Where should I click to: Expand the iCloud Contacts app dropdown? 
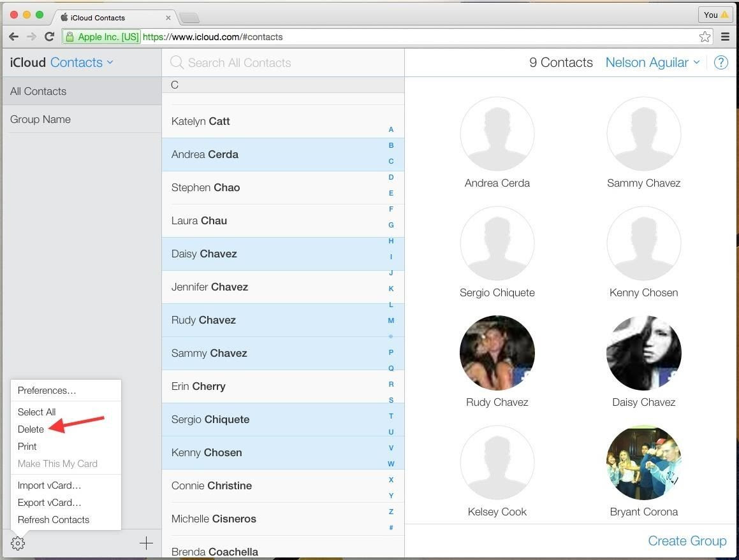pos(82,62)
